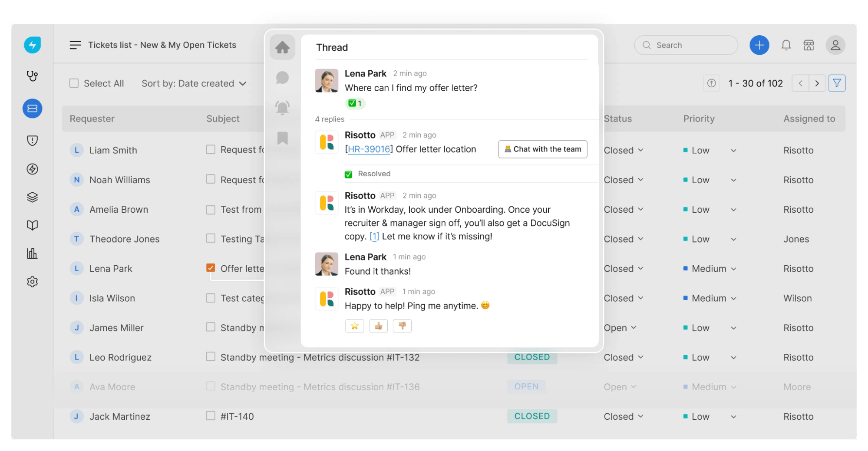Click the lightning bolt app logo
The image size is (868, 451).
(32, 45)
